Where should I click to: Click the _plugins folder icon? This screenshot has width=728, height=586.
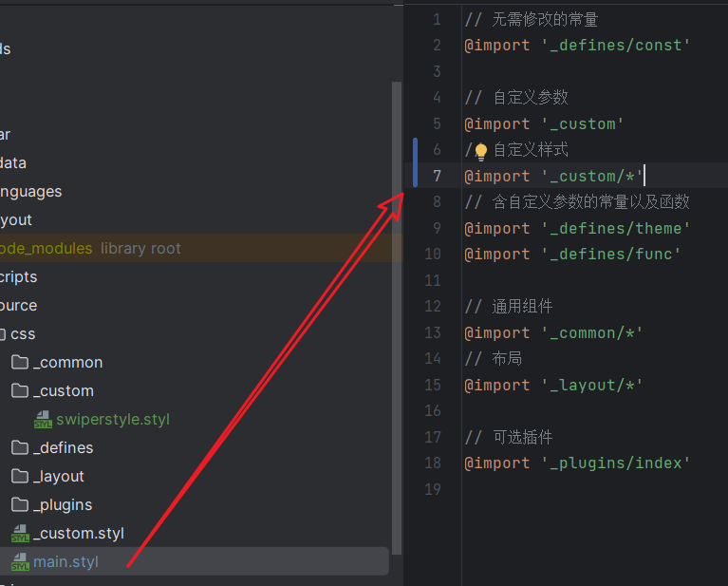pyautogui.click(x=19, y=505)
